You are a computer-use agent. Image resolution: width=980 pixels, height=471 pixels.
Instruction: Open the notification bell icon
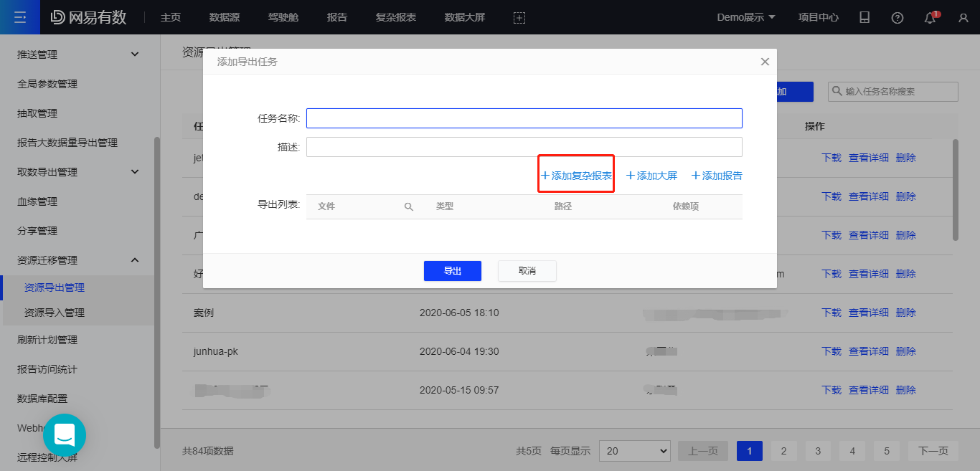click(930, 18)
